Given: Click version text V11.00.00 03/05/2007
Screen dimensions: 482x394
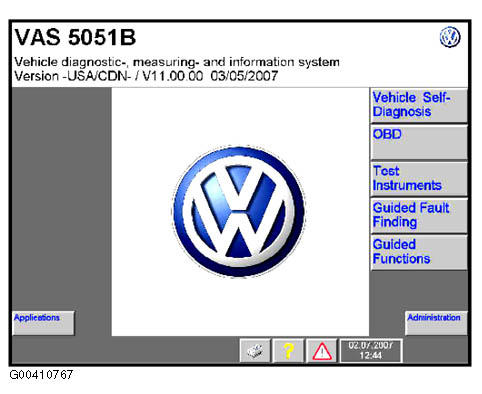Looking at the screenshot, I should [210, 76].
